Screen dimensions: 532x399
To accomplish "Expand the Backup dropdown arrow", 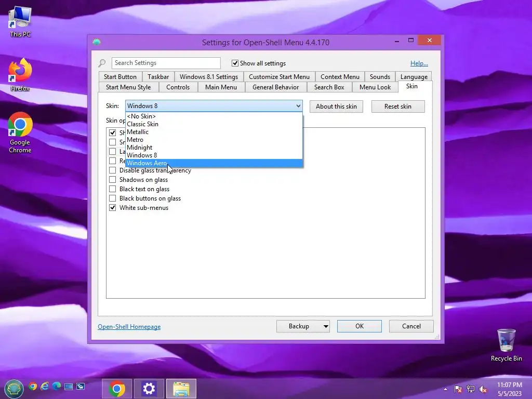I will tap(326, 326).
